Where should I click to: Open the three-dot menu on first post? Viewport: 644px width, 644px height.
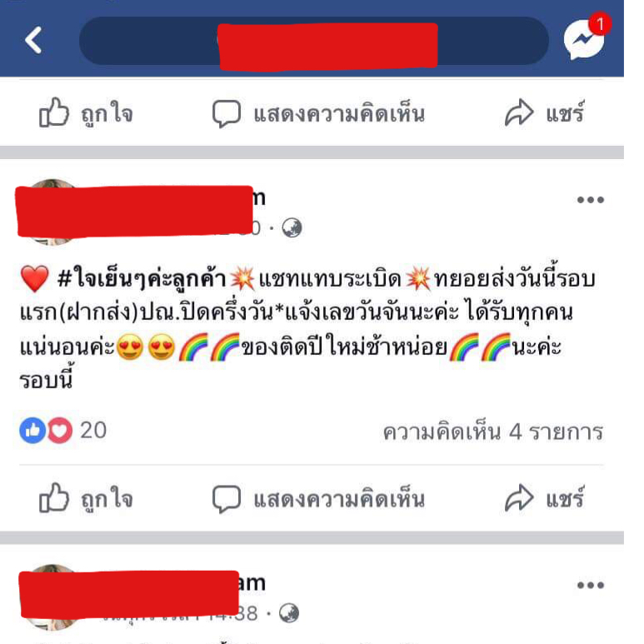pos(590,200)
